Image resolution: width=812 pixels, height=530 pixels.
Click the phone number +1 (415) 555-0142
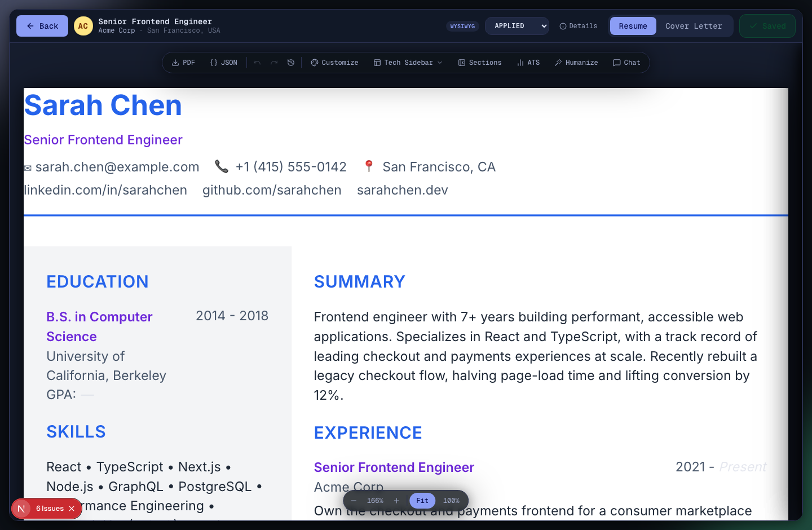[291, 167]
